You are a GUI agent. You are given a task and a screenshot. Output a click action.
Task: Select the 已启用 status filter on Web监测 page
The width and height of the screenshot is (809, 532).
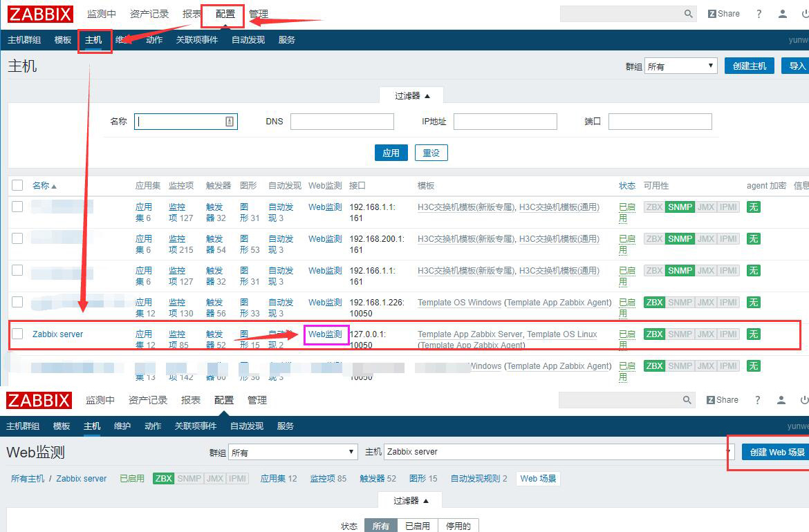tap(418, 526)
